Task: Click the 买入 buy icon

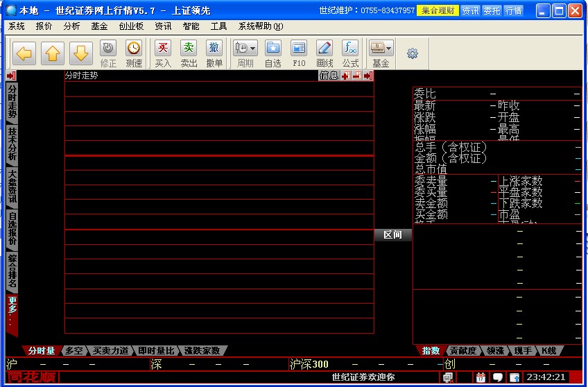Action: coord(163,49)
